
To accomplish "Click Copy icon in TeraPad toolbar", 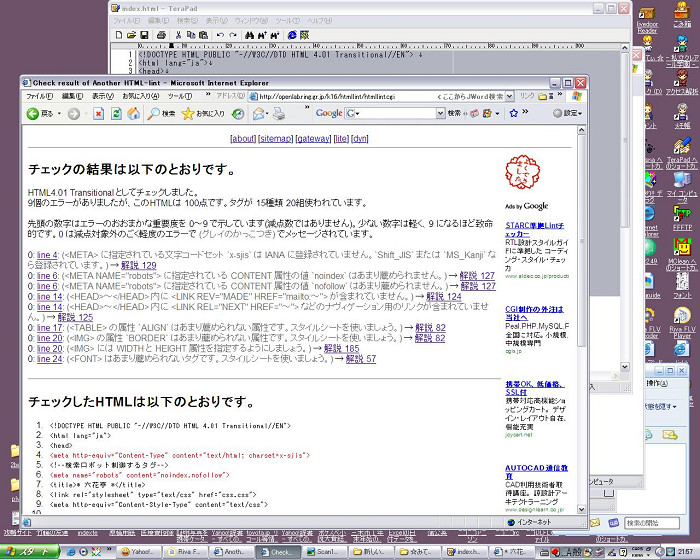I will [x=191, y=35].
